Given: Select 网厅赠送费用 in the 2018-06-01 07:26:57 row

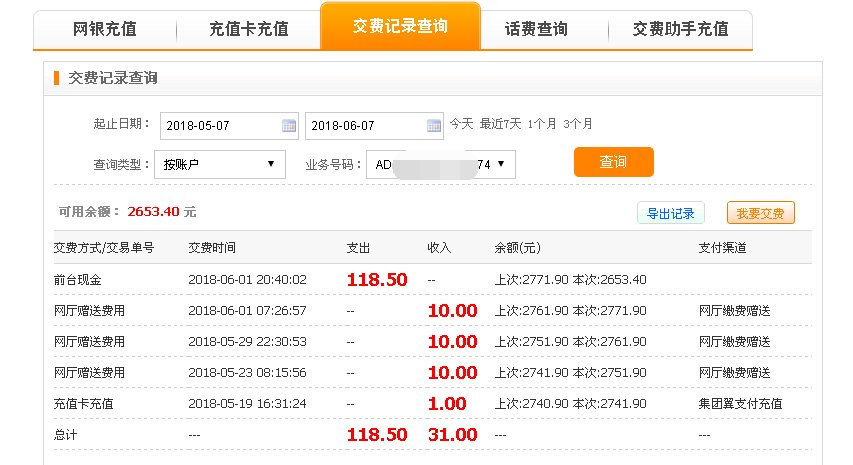Looking at the screenshot, I should [89, 311].
